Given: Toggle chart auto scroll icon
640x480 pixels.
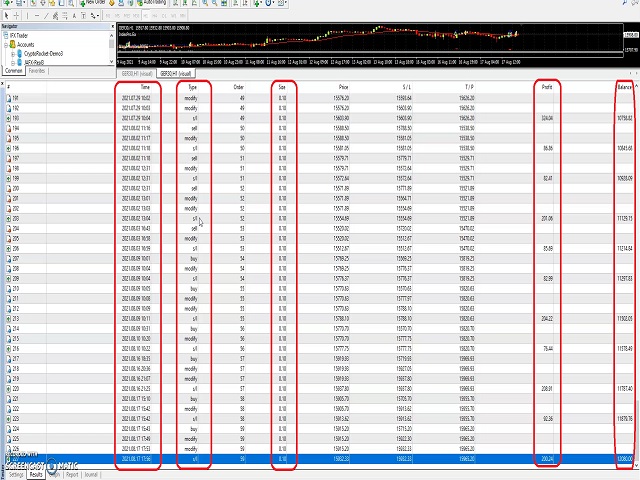Looking at the screenshot, I should click(236, 3).
